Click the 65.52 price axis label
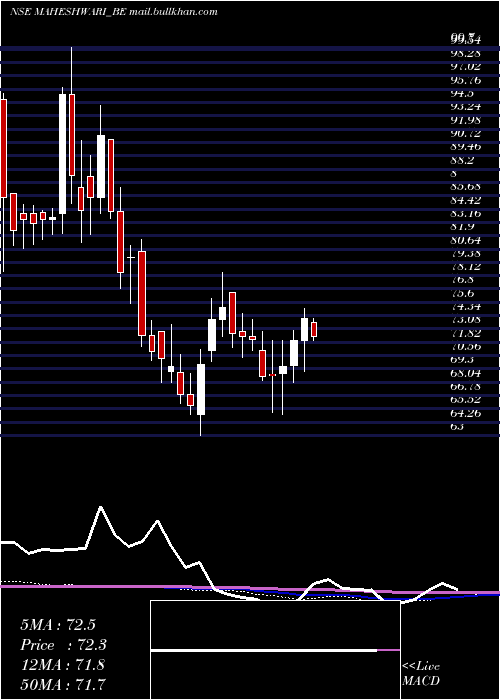 point(465,400)
